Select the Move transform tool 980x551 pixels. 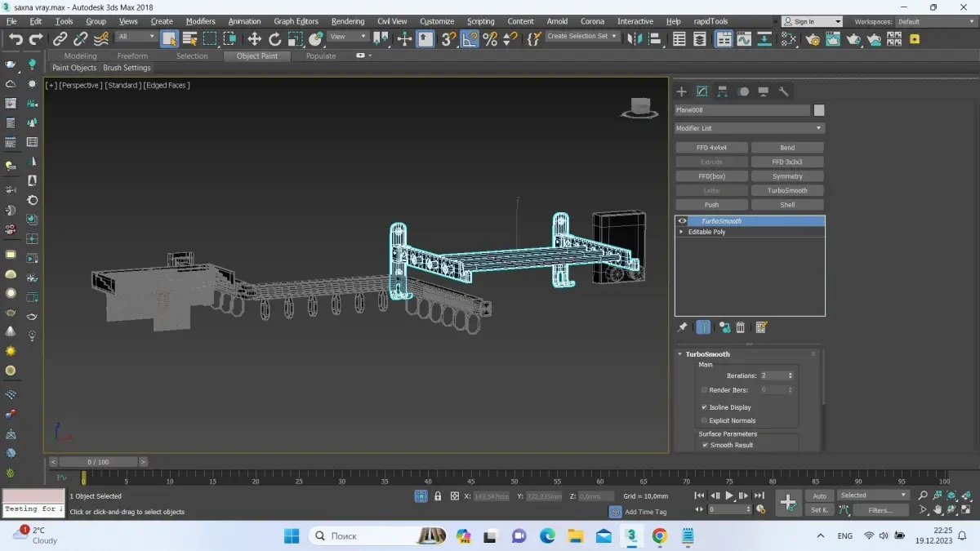[254, 38]
